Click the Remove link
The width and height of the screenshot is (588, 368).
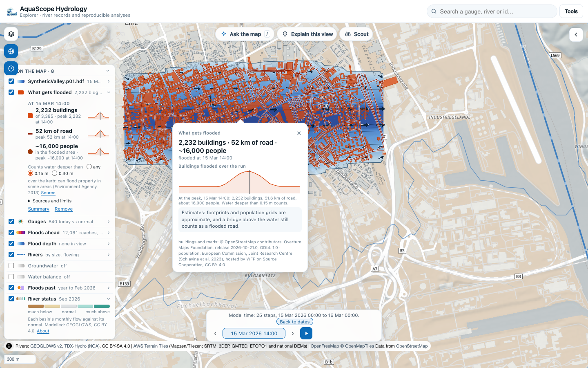click(x=64, y=209)
